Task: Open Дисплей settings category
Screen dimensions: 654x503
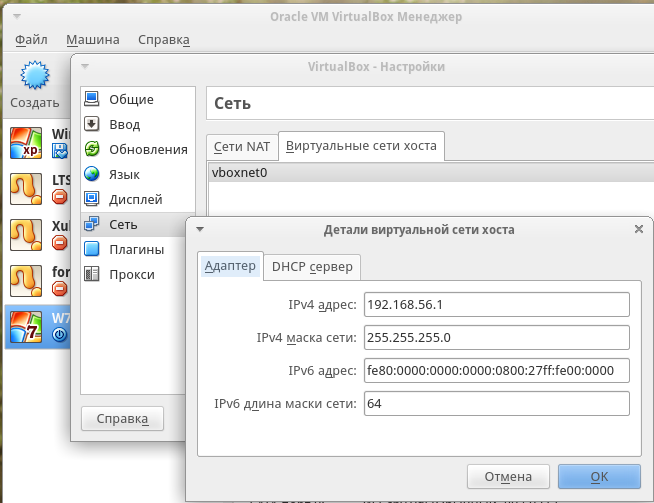Action: [138, 199]
